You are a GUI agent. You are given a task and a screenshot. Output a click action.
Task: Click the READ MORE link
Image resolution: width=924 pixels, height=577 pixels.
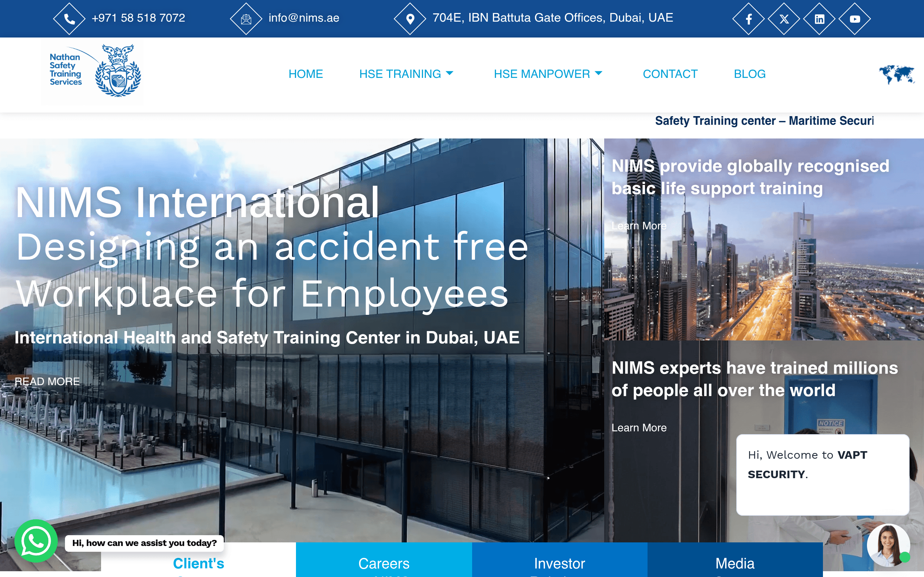point(47,381)
